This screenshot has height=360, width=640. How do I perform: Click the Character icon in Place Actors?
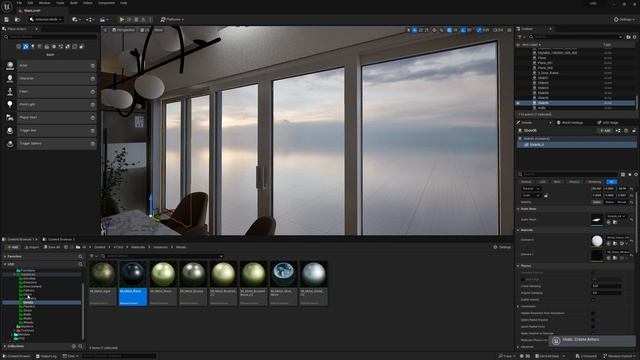click(10, 78)
